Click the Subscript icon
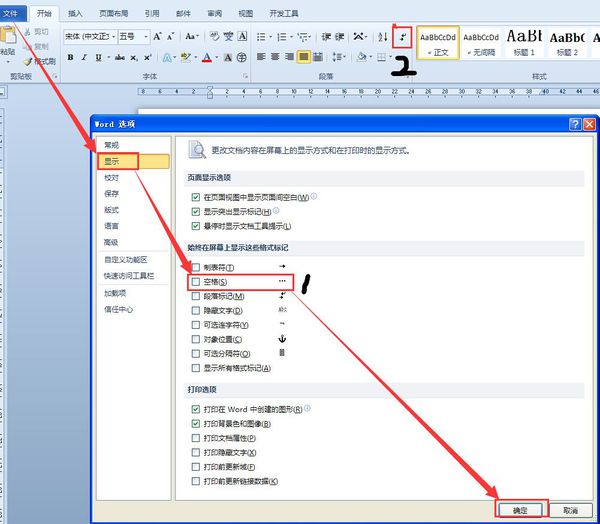Screen dimensions: 600x524 (x=133, y=58)
